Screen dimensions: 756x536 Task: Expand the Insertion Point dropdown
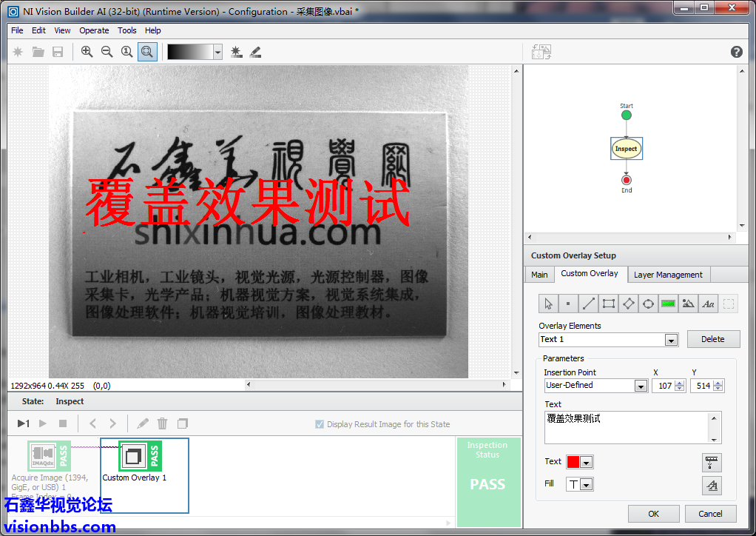(x=641, y=386)
